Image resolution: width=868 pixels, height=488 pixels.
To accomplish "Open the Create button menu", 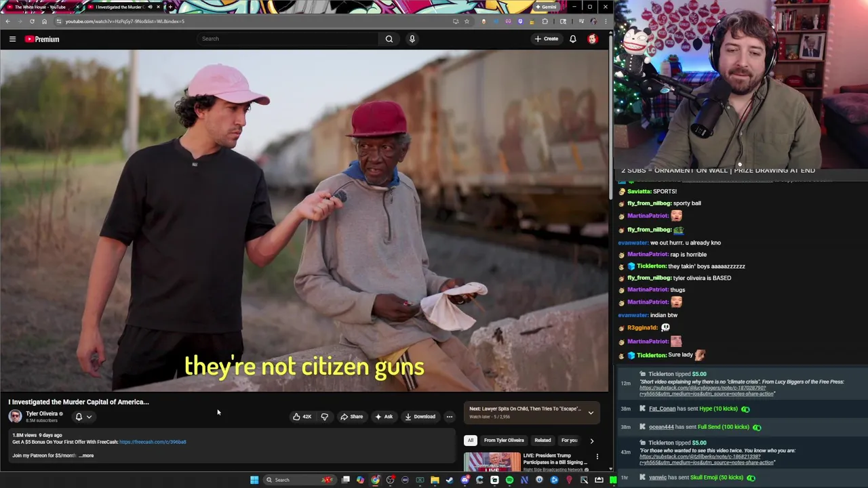I will point(546,39).
